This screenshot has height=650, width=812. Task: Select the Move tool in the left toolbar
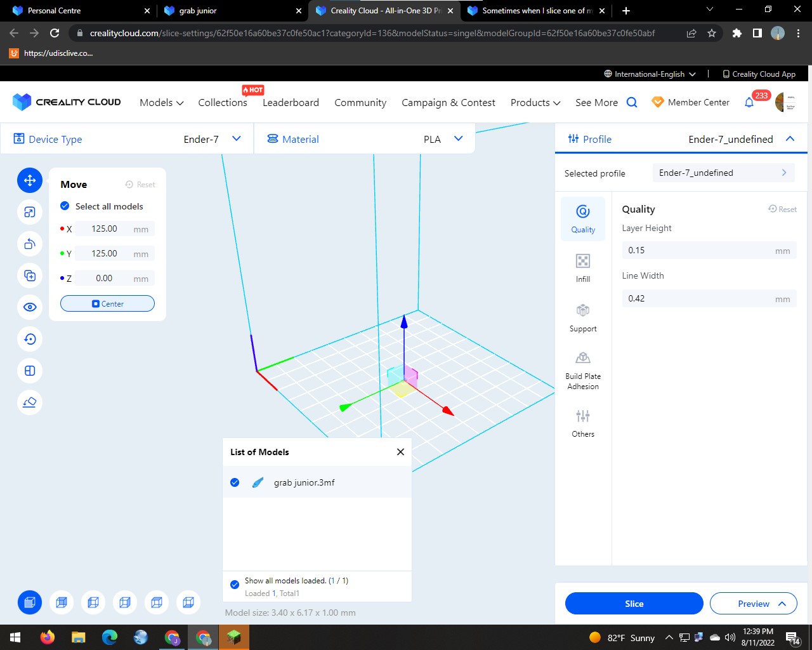click(x=29, y=180)
